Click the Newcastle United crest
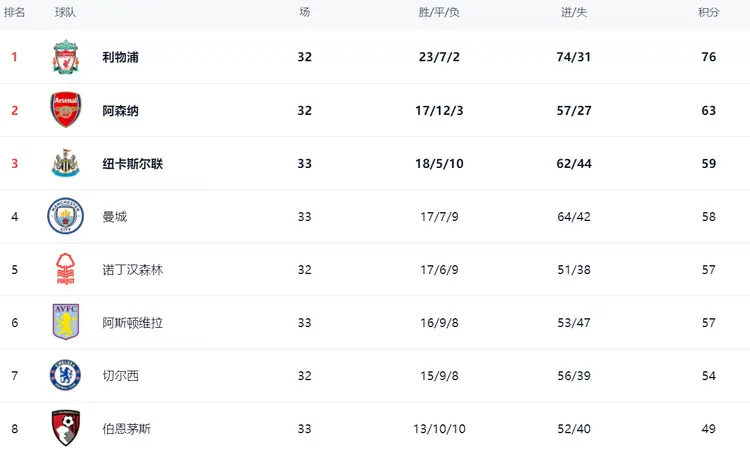This screenshot has width=750, height=454. (66, 163)
